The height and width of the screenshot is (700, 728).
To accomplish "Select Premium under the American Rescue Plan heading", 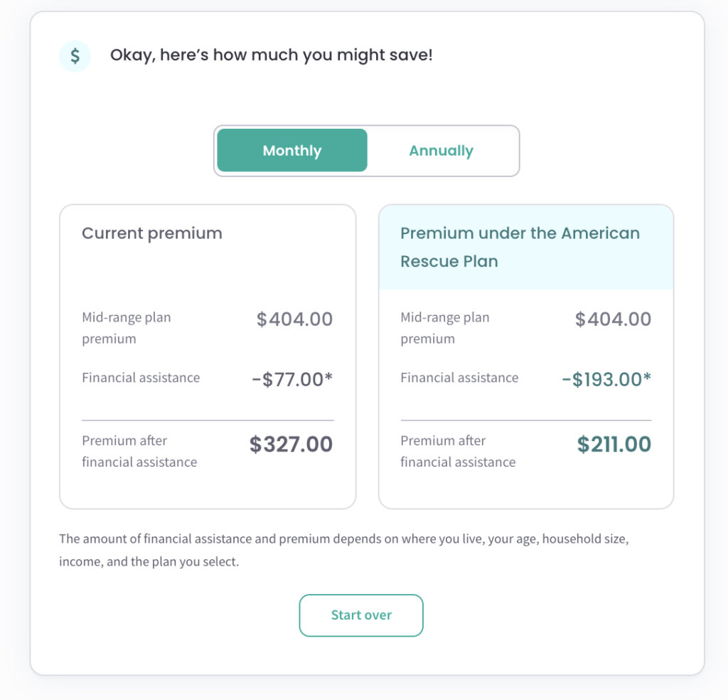I will (x=520, y=247).
